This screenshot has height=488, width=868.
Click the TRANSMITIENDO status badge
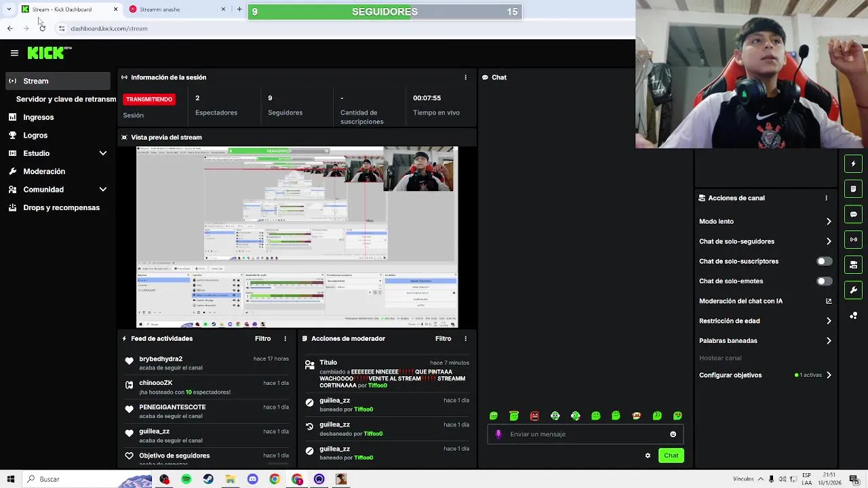click(149, 99)
